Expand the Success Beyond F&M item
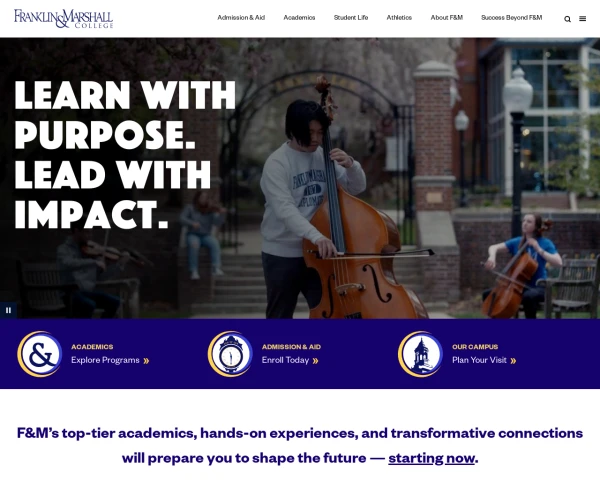The width and height of the screenshot is (600, 480). pos(512,18)
